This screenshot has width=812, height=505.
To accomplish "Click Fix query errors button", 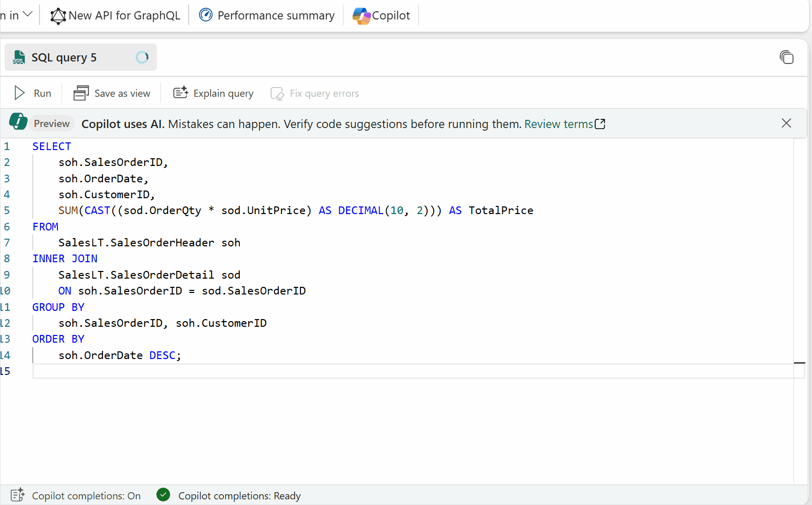I will [315, 93].
